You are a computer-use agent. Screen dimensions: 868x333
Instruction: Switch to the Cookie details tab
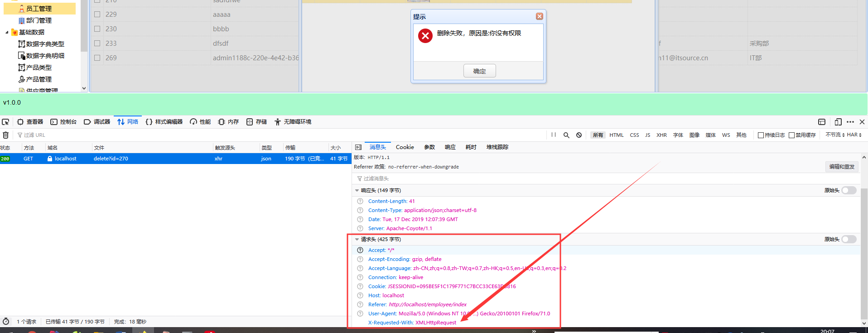click(x=405, y=147)
